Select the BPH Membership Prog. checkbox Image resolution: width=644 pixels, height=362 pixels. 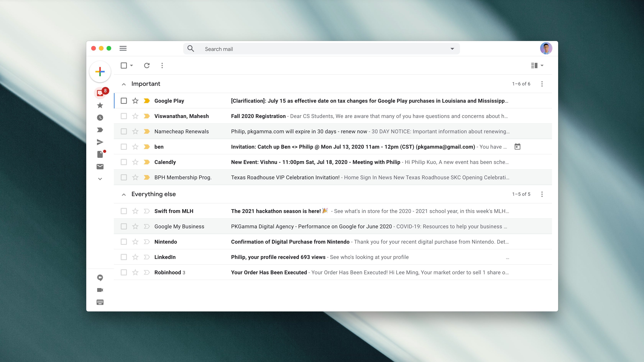click(124, 177)
